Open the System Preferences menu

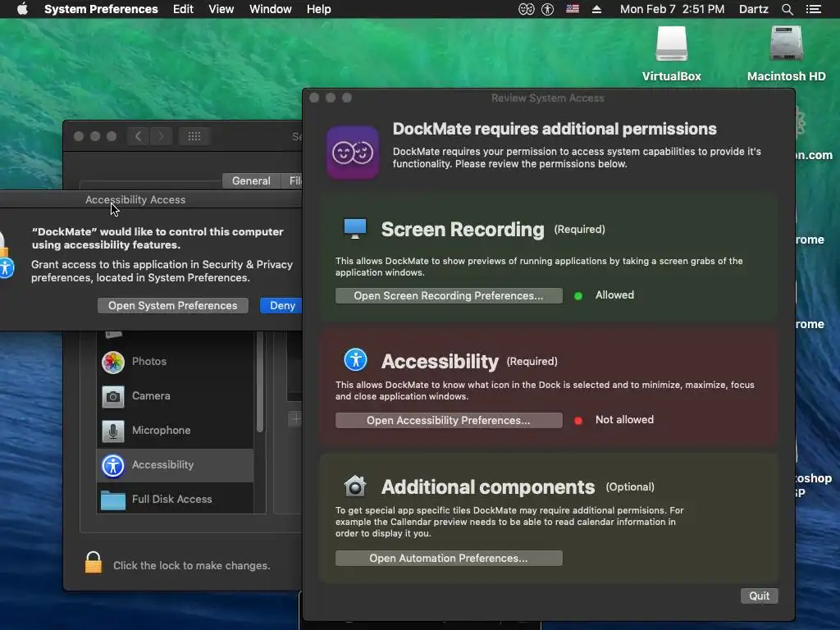101,9
